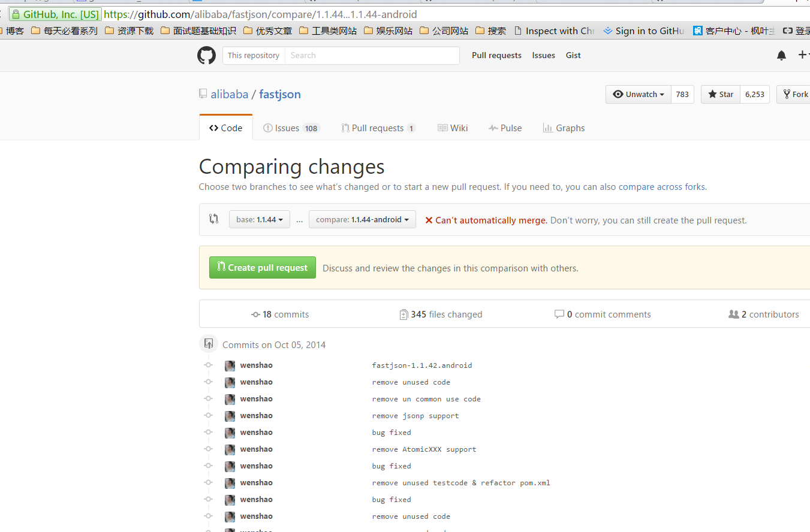Click the GitHub Octocat logo
The height and width of the screenshot is (532, 810).
click(206, 56)
